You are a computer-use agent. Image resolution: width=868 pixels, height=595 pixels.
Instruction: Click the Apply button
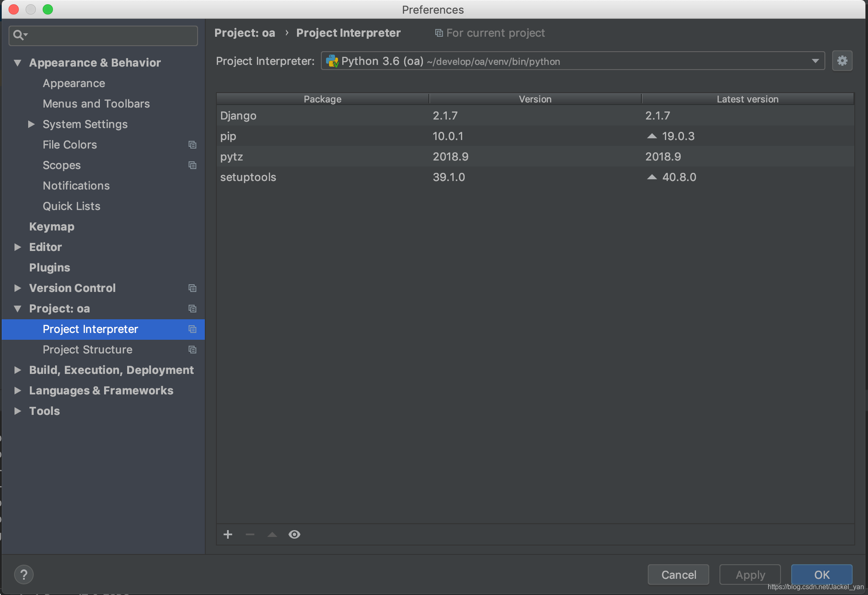tap(750, 575)
